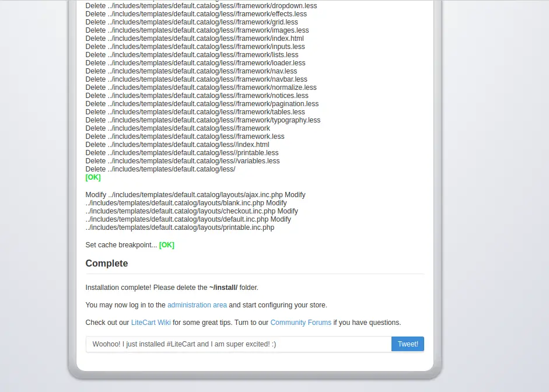Click the line ending in framework/nav.less
Image resolution: width=549 pixels, height=392 pixels.
tap(191, 71)
